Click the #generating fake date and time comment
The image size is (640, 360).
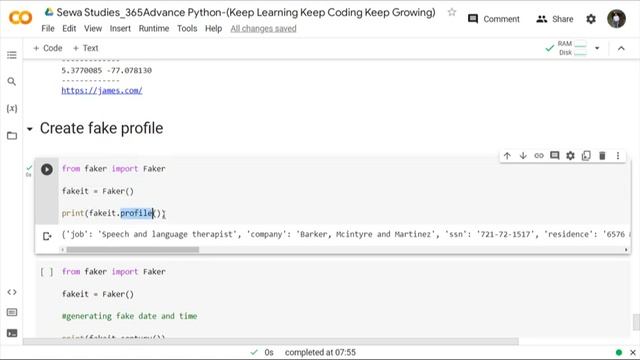[x=129, y=316]
